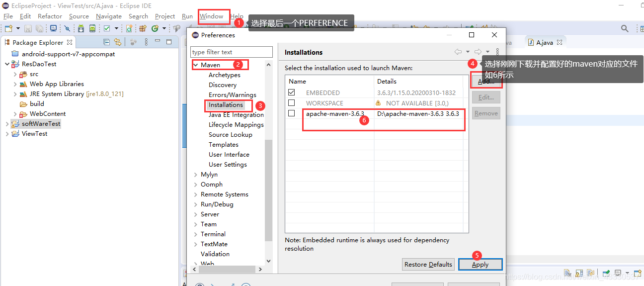Maximize the Package Explorer view
This screenshot has width=644, height=286.
pos(169,42)
